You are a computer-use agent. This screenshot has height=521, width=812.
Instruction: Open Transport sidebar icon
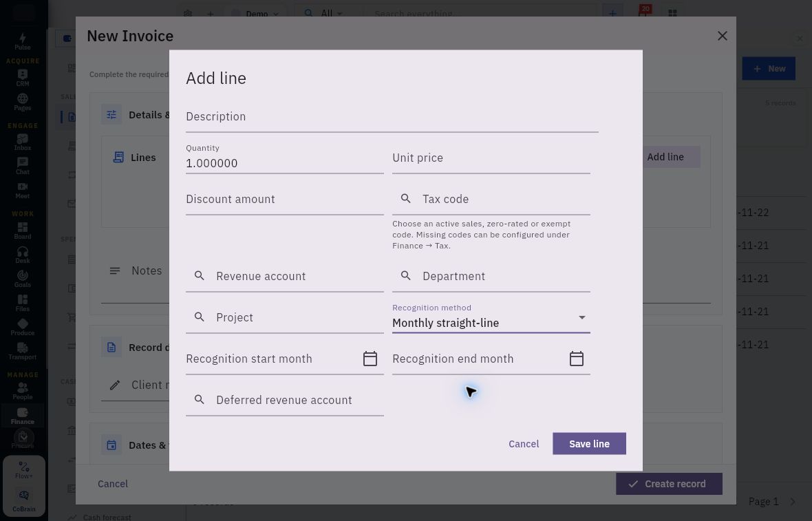22,352
